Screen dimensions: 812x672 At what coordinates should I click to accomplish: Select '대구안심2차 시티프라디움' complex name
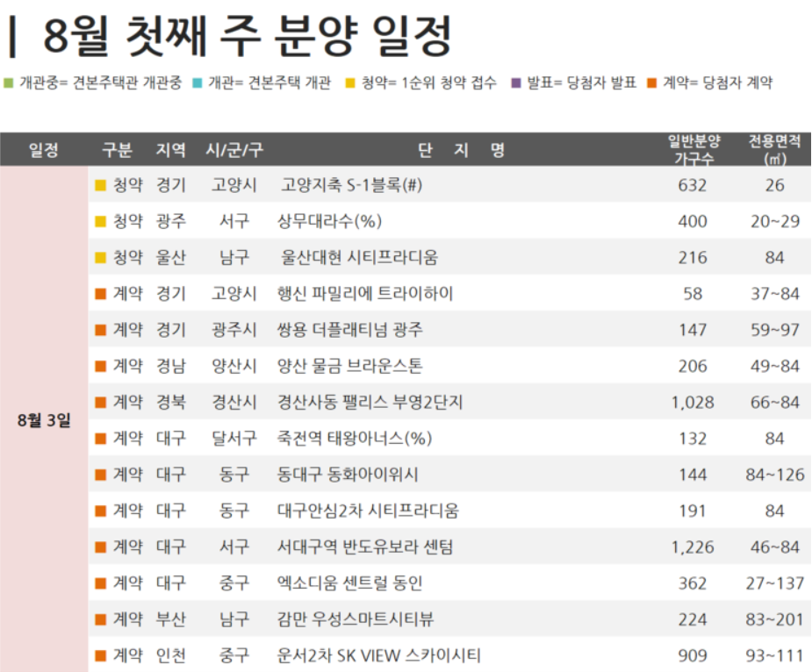[368, 511]
